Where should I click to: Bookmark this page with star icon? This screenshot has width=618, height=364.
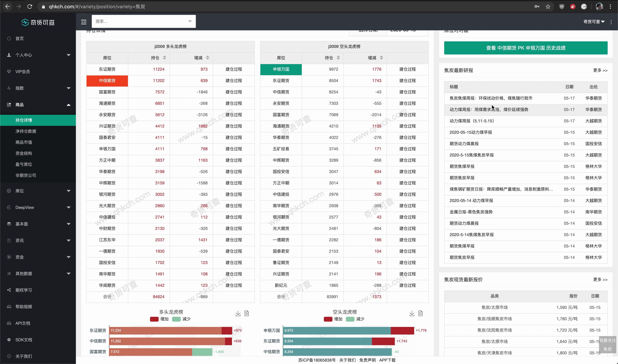coord(548,7)
